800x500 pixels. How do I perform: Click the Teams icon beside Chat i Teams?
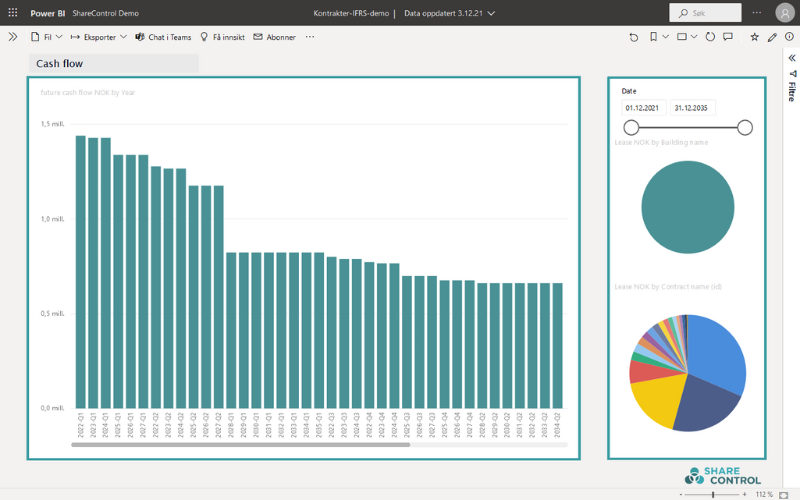coord(140,37)
